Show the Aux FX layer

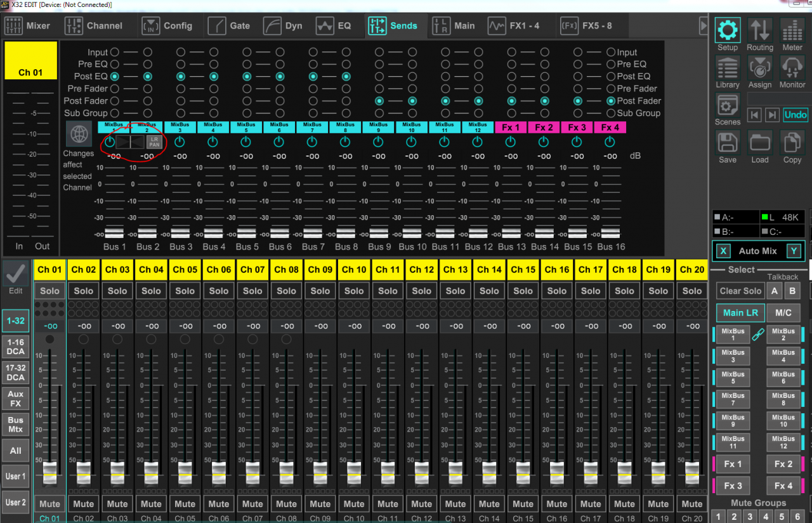click(x=15, y=399)
